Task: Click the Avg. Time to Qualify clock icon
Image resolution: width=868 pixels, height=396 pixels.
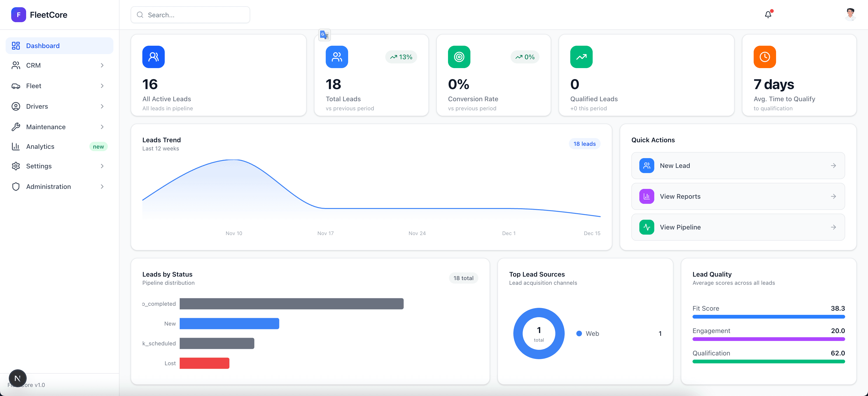Action: 765,57
